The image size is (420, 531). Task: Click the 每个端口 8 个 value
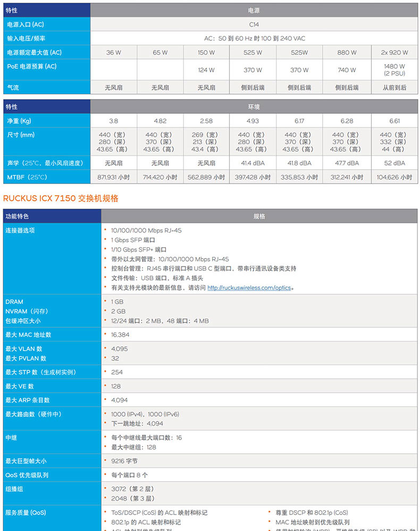point(129,475)
